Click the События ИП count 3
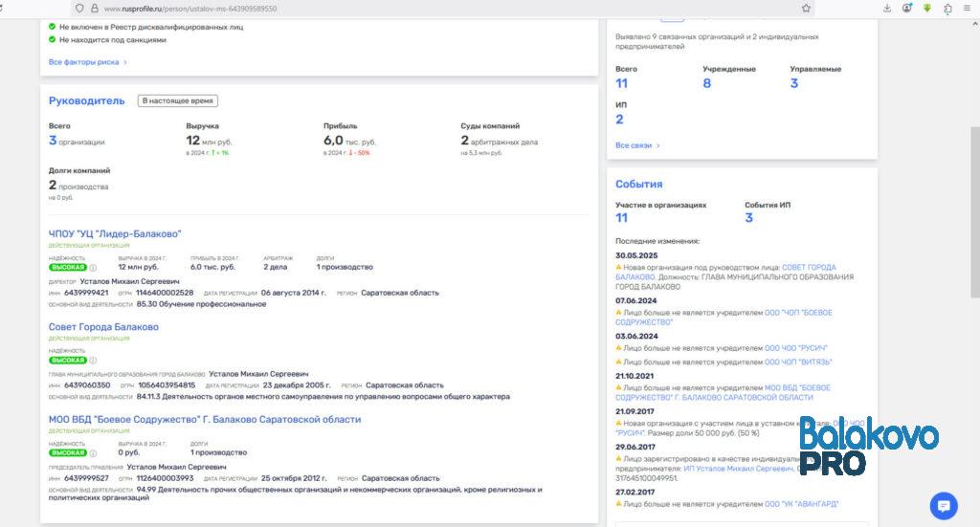The height and width of the screenshot is (527, 980). (748, 218)
